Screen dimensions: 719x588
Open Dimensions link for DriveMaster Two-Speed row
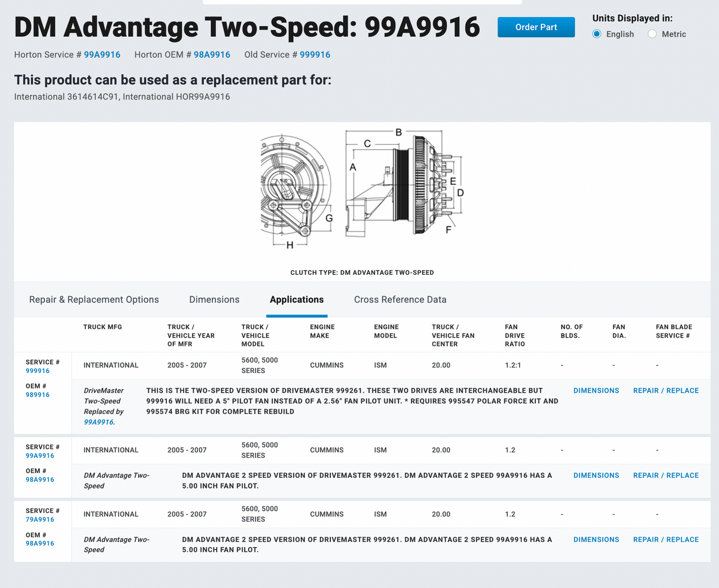tap(596, 391)
